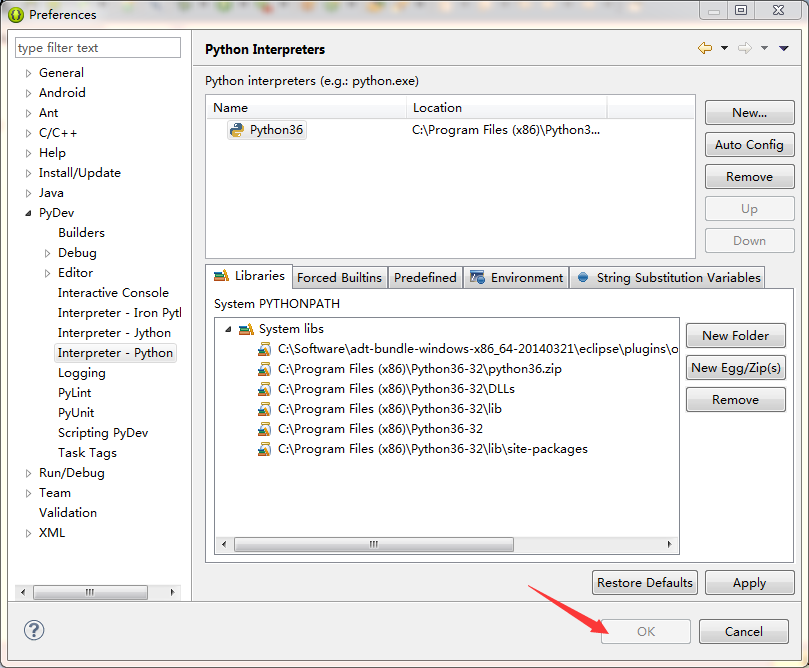
Task: Open the PyLint preferences page
Action: 75,393
